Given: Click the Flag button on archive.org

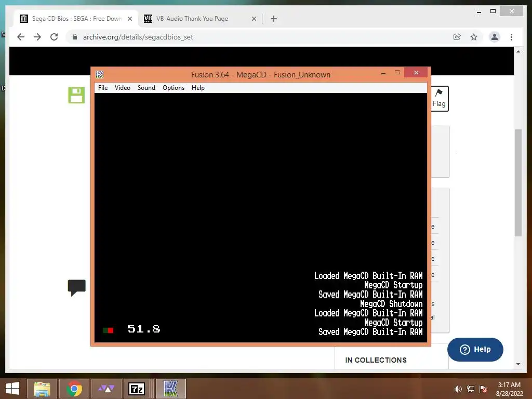Looking at the screenshot, I should pos(439,99).
